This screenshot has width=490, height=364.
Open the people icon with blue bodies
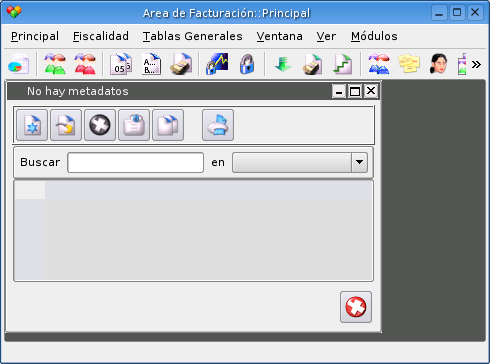pyautogui.click(x=379, y=64)
